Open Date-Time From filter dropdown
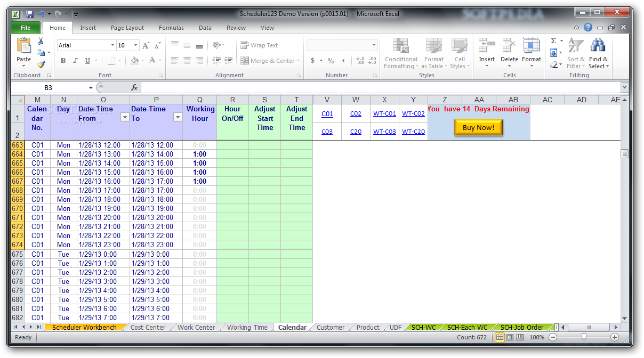The image size is (644, 358). pos(125,117)
